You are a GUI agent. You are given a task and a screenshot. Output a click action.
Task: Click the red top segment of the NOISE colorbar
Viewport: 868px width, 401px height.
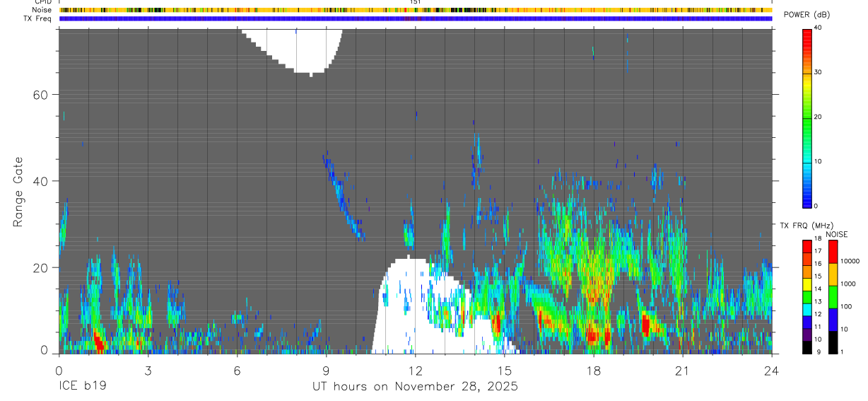click(833, 251)
